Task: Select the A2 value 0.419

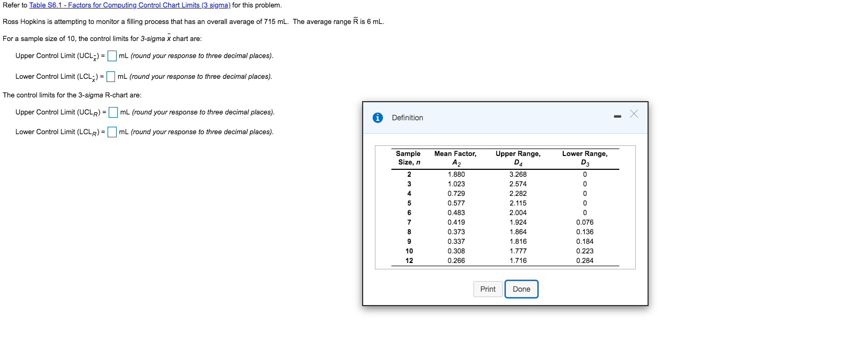Action: click(x=456, y=223)
